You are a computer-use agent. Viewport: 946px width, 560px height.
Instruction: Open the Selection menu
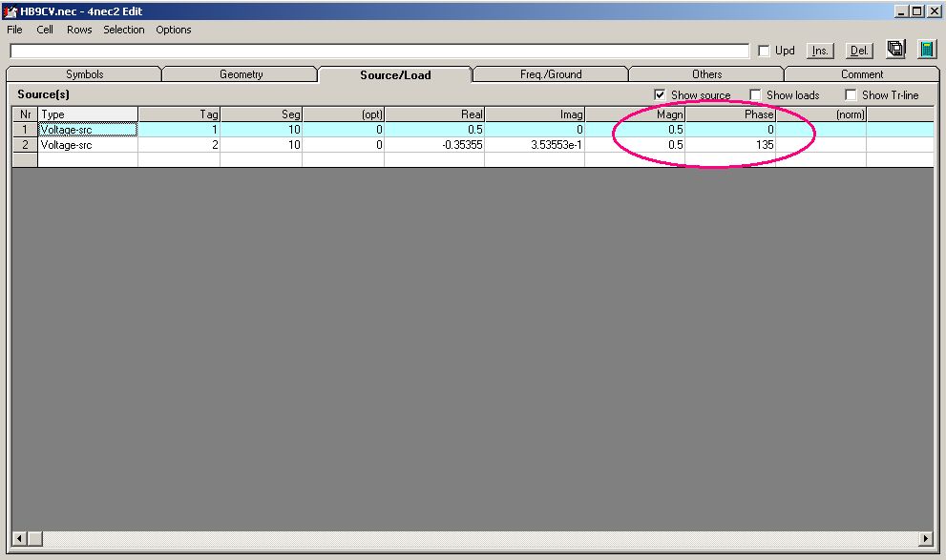pos(124,30)
